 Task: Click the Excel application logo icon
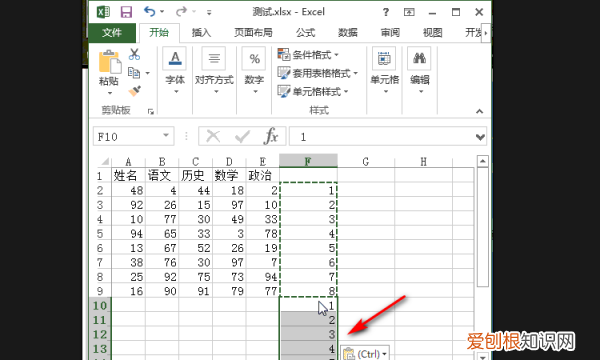tap(103, 12)
